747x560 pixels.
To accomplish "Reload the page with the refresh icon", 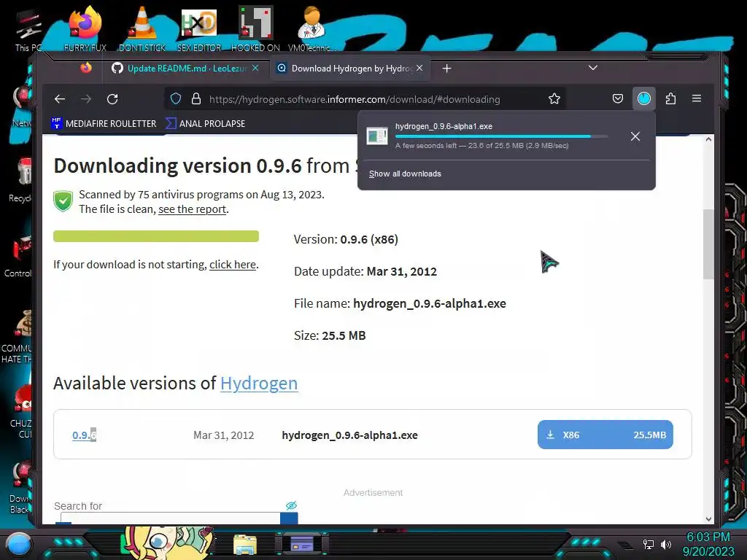I will (112, 99).
